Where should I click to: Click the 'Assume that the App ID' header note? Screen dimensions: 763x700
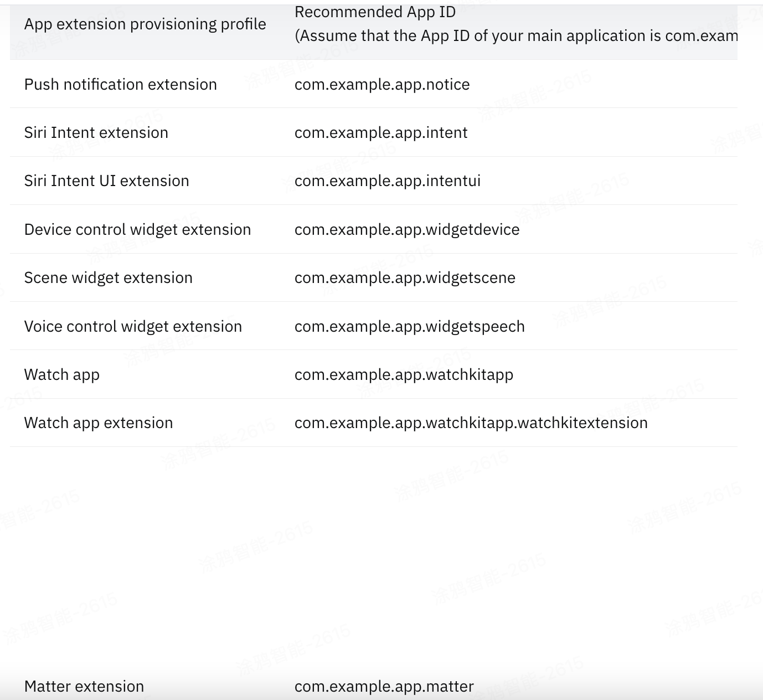click(516, 36)
